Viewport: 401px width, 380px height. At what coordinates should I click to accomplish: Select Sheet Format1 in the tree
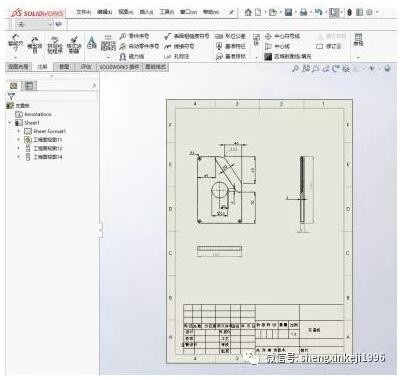[45, 131]
